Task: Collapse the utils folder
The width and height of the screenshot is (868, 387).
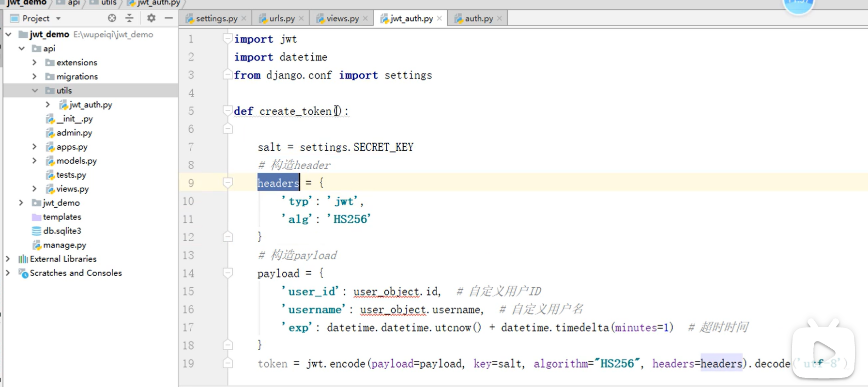Action: point(35,91)
